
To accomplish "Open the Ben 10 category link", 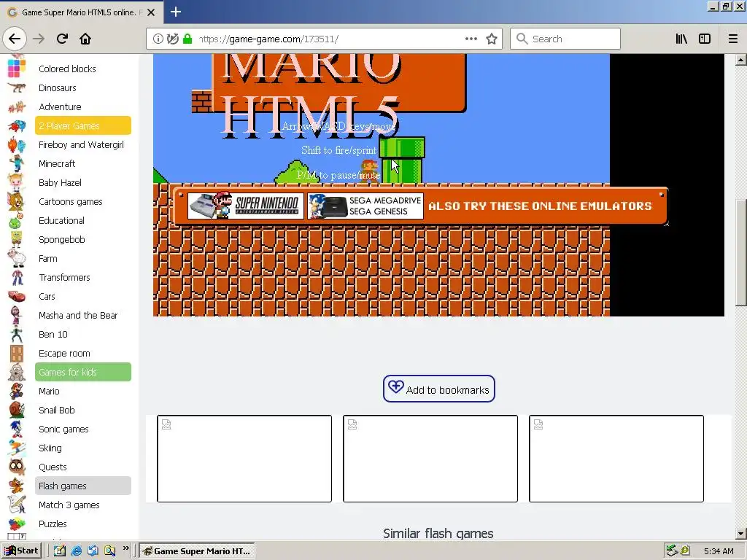I will tap(53, 334).
